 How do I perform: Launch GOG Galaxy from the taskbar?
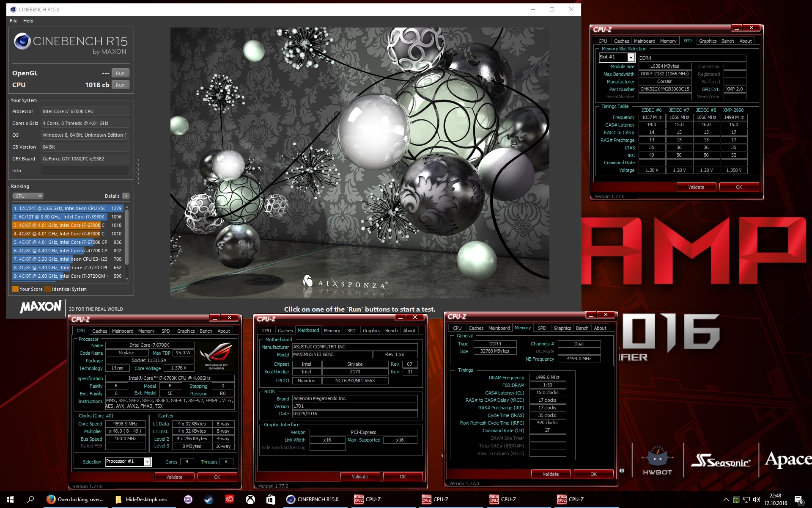[188, 500]
